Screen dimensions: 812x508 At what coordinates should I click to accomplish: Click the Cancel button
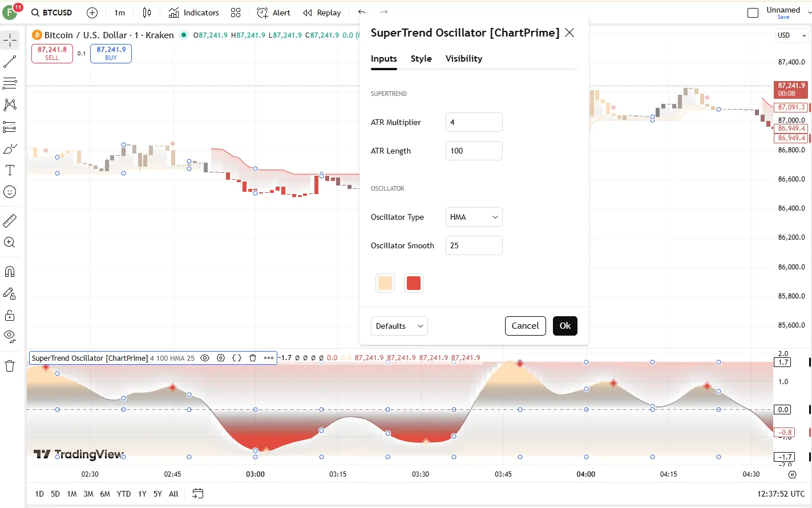525,326
